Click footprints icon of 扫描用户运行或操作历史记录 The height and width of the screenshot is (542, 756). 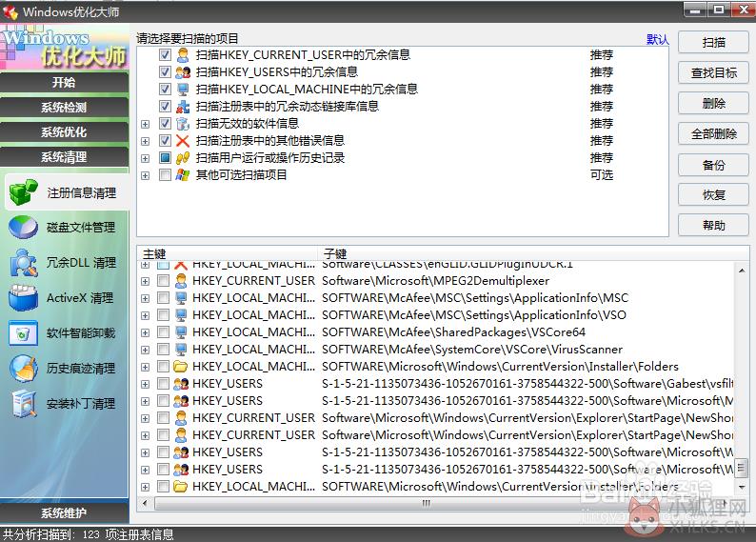[182, 158]
